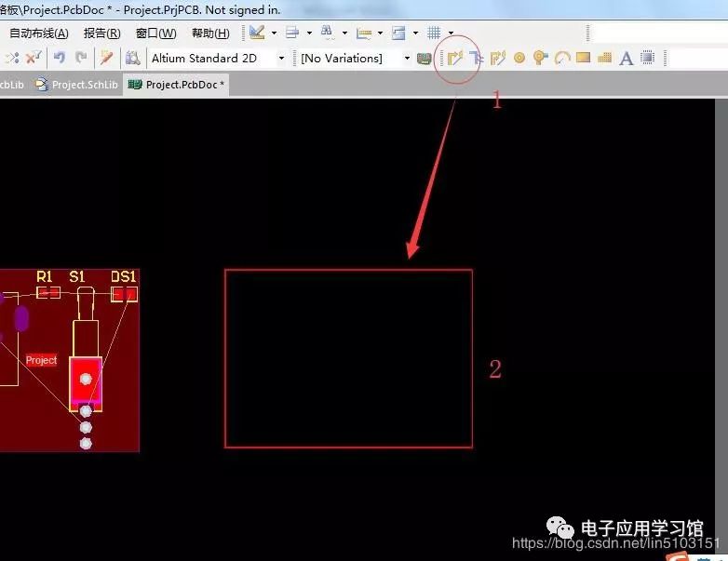Viewport: 728px width, 561px height.
Task: Select the Place Fill rectangle tool
Action: [583, 58]
